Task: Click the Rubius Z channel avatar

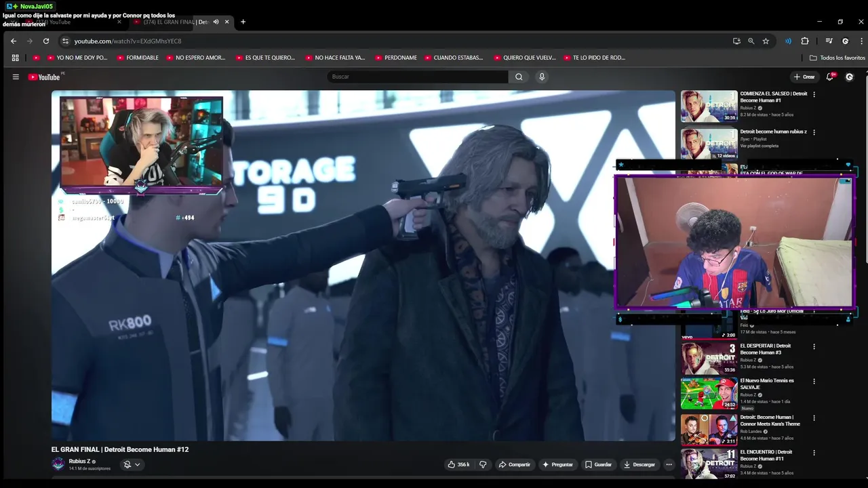Action: 58,464
